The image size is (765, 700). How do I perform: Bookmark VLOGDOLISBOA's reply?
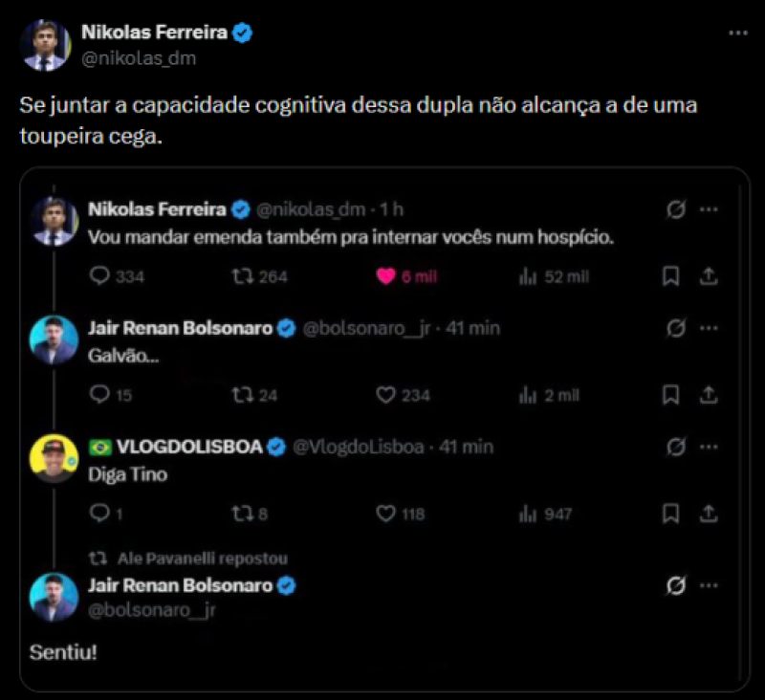tap(671, 513)
